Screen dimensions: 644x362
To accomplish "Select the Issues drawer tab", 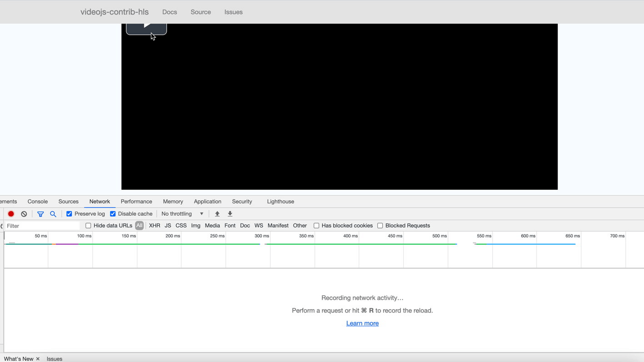I will click(x=55, y=359).
